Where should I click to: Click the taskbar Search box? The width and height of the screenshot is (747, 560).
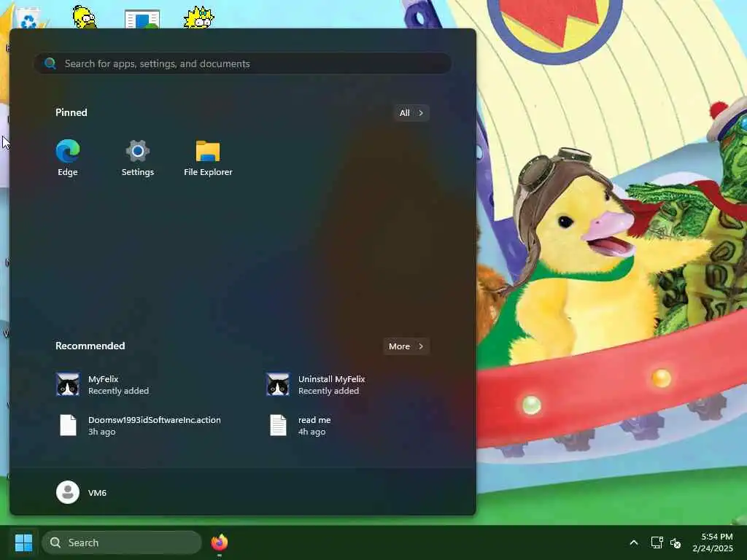pyautogui.click(x=122, y=542)
